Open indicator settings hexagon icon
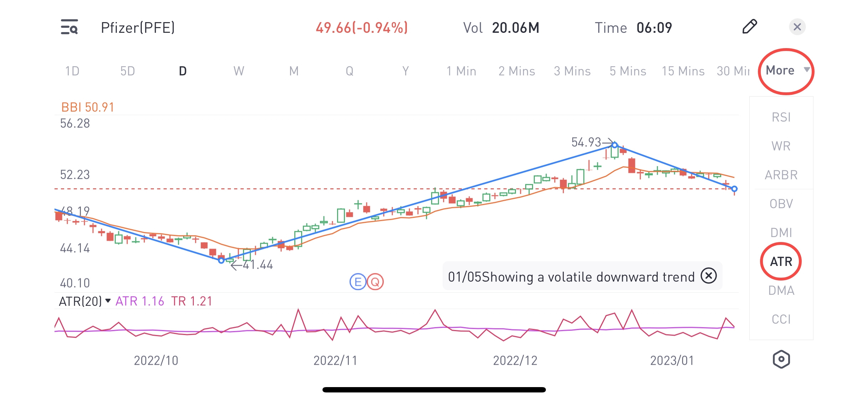Image resolution: width=868 pixels, height=401 pixels. tap(781, 359)
